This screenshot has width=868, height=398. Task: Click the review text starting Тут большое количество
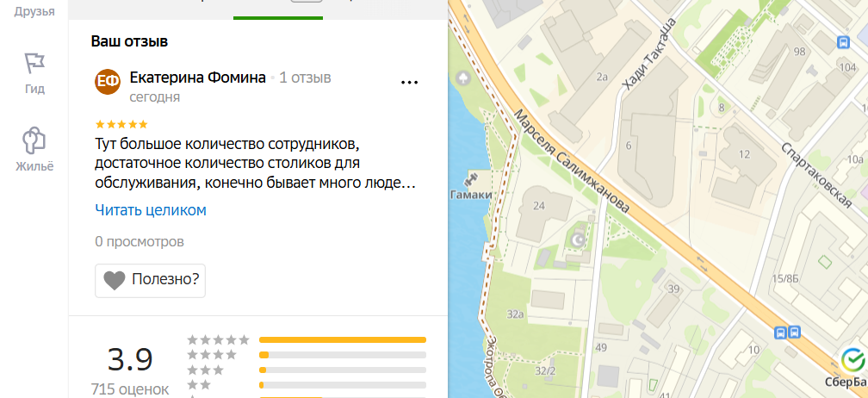(x=255, y=164)
